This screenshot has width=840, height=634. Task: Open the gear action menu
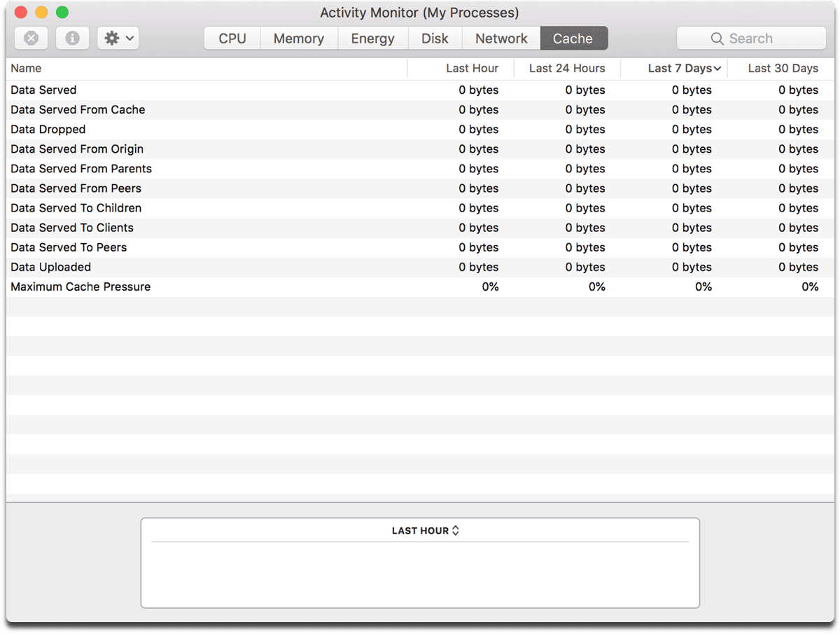tap(118, 39)
